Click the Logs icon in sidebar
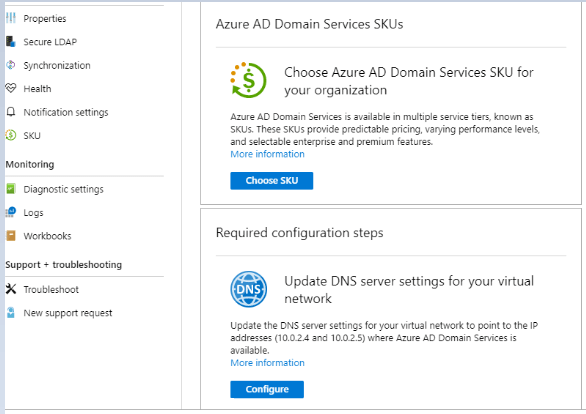This screenshot has width=586, height=414. (x=11, y=212)
